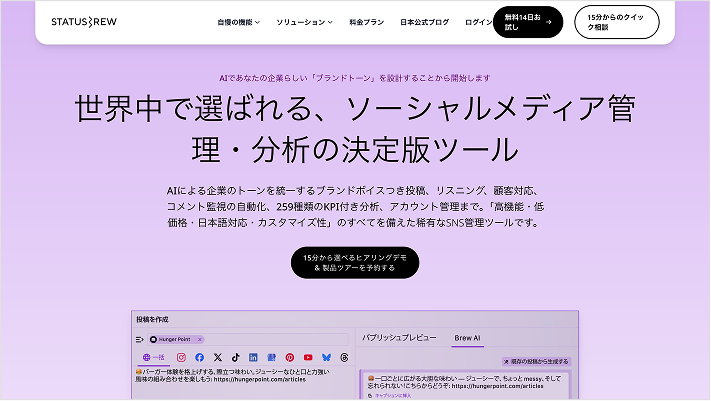Click 既存の投稿から生成する button
The width and height of the screenshot is (711, 401).
(x=536, y=362)
